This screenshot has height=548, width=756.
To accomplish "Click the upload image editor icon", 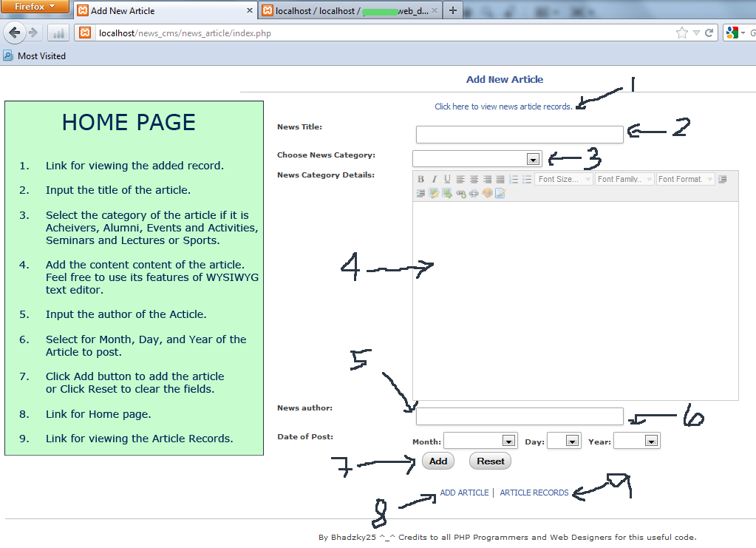I will pos(447,194).
